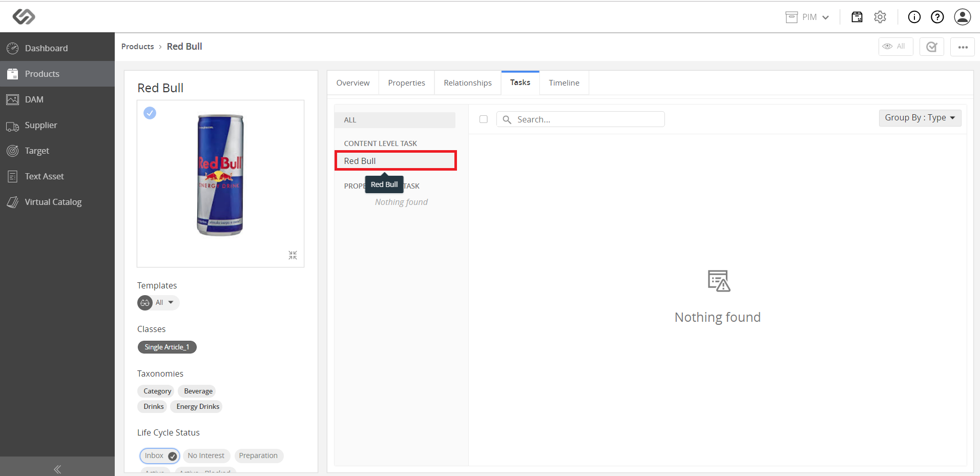
Task: Open the settings gear icon
Action: tap(880, 17)
